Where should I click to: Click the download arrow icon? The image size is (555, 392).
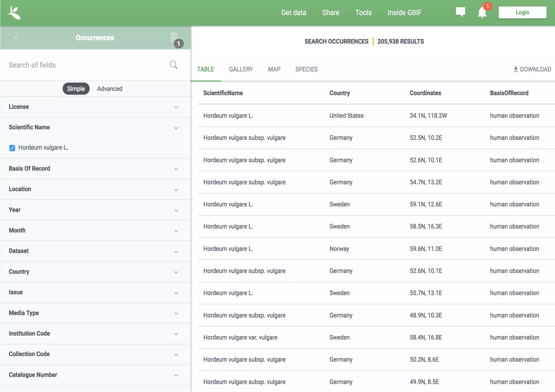(x=515, y=69)
